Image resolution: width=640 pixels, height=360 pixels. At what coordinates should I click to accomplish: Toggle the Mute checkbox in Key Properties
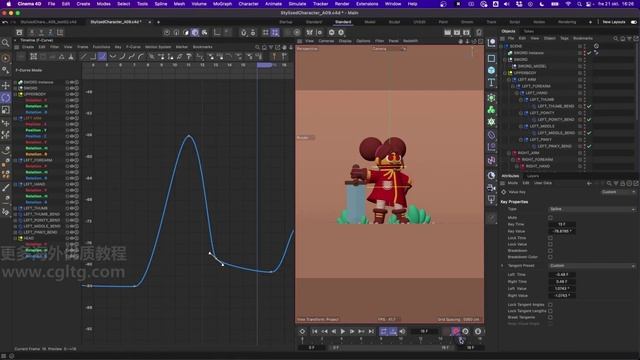pos(550,218)
